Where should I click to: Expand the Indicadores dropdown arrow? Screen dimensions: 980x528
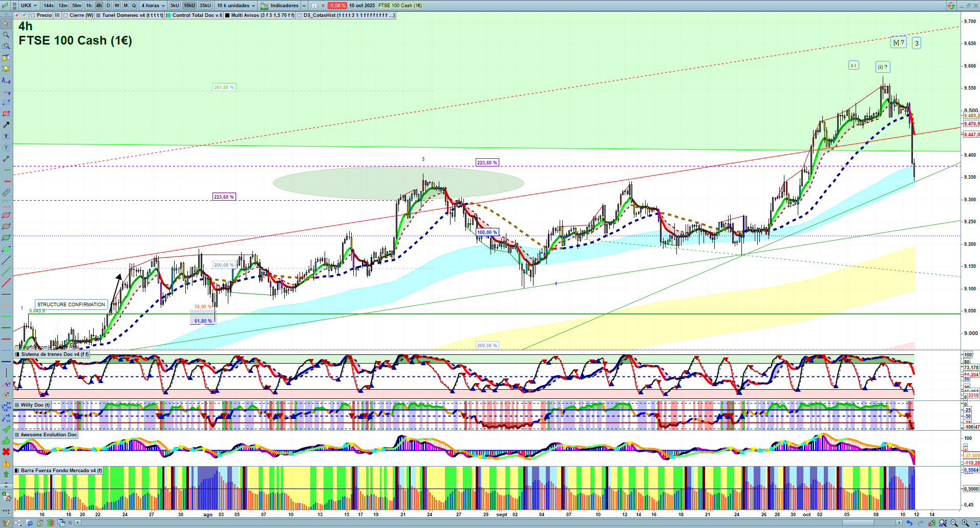[x=304, y=6]
